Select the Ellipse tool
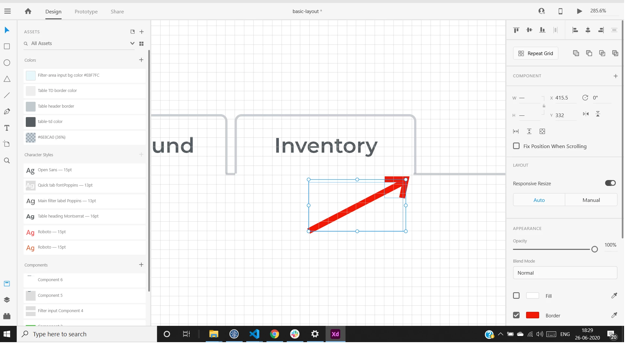Viewport: 627px width, 364px height. (7, 63)
